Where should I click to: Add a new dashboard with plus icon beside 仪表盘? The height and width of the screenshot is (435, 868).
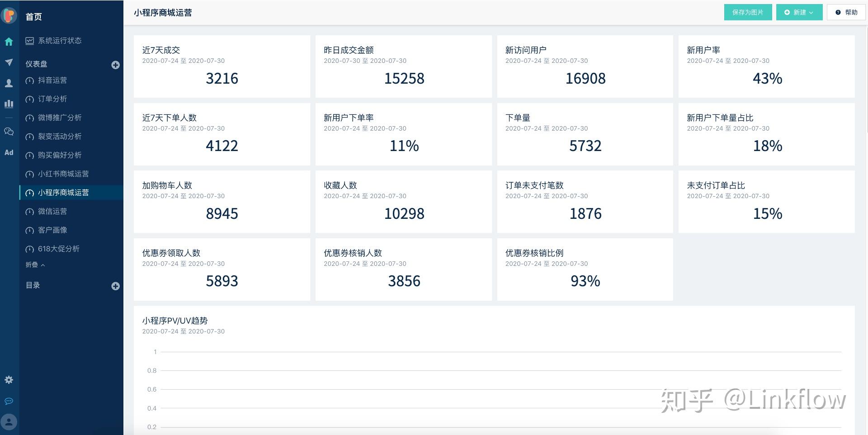(116, 65)
